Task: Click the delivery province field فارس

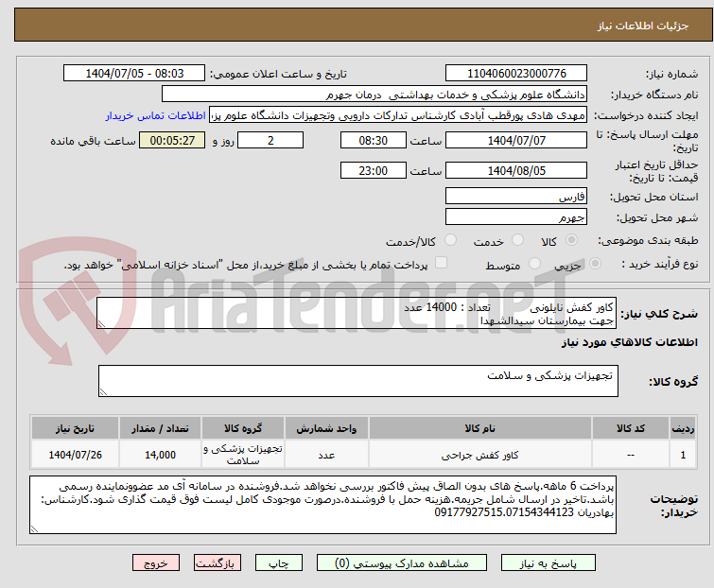Action: tap(516, 196)
